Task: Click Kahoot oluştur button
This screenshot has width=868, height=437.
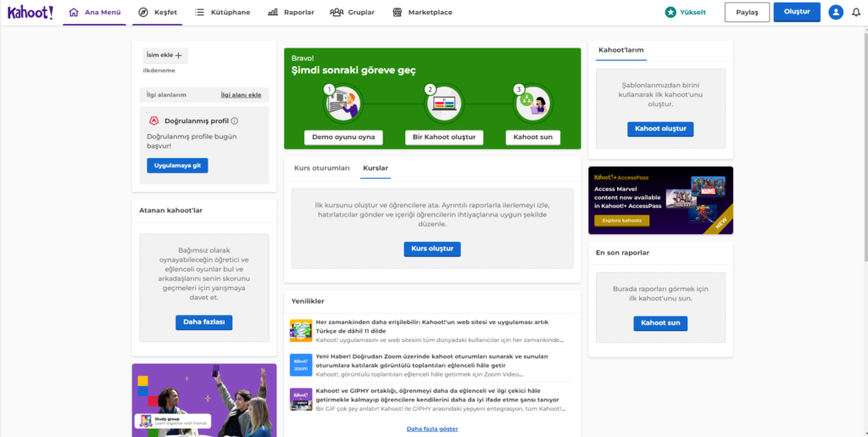Action: (660, 129)
